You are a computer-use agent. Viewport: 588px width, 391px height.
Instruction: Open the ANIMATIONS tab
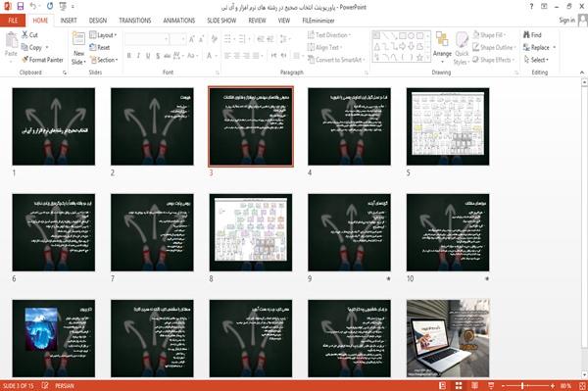pos(179,21)
